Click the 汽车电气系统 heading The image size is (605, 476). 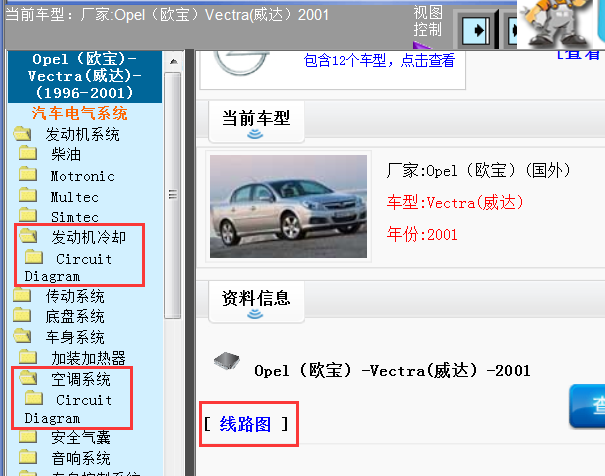(79, 113)
